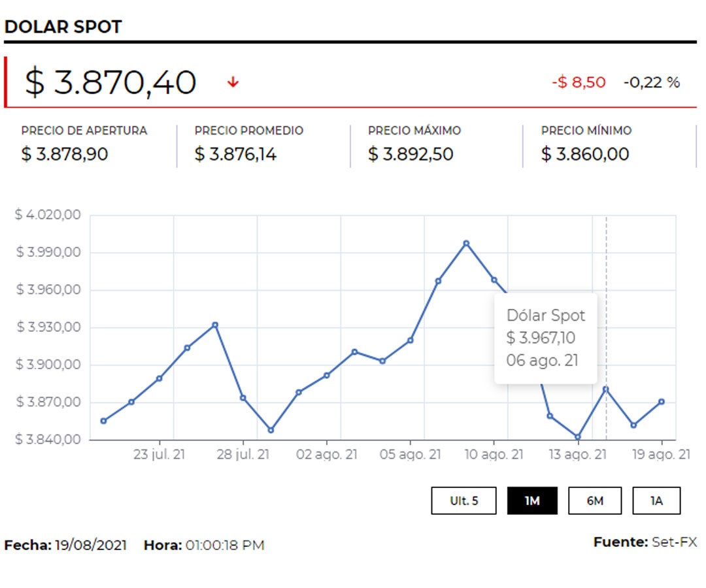This screenshot has width=706, height=588.
Task: Click the red down arrow beside the price
Action: point(233,82)
